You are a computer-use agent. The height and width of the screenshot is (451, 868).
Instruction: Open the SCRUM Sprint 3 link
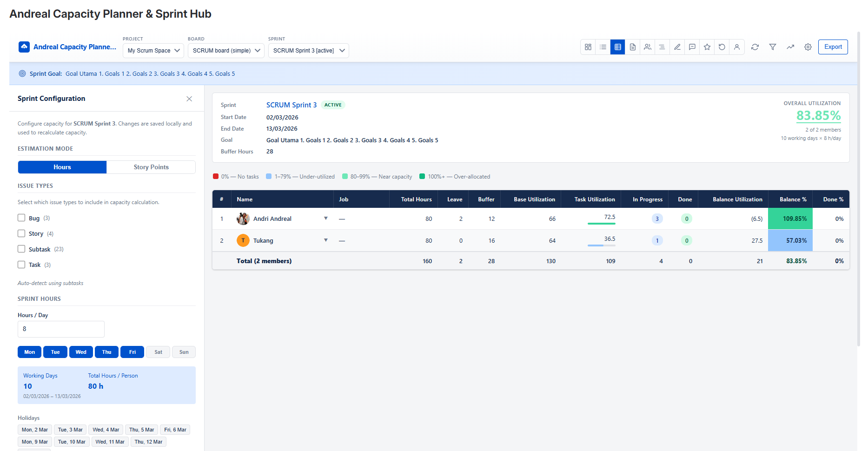292,105
